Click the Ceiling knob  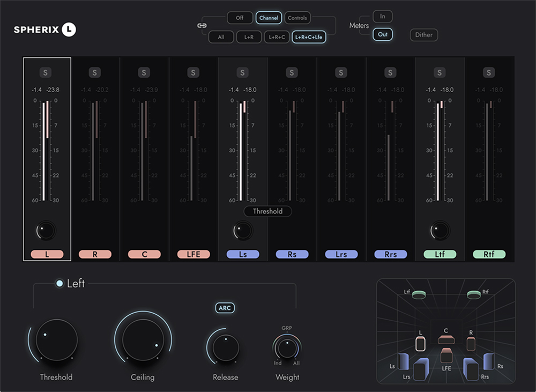[143, 340]
